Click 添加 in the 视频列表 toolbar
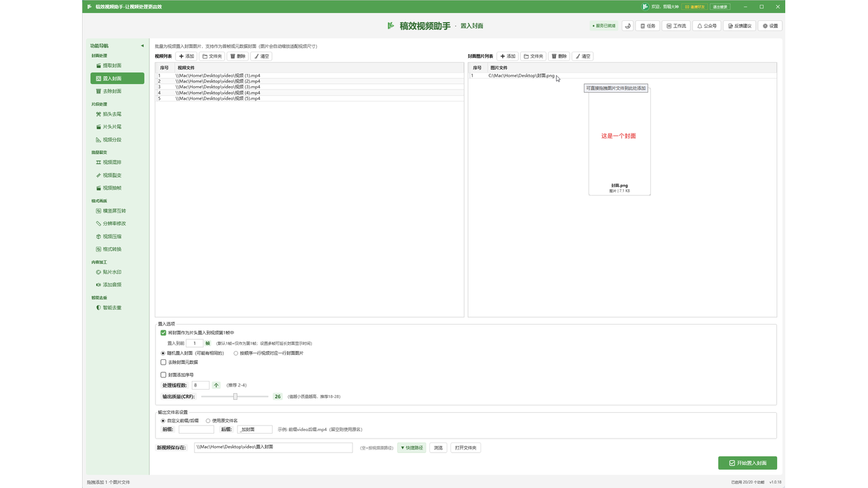The width and height of the screenshot is (868, 488). click(x=186, y=56)
